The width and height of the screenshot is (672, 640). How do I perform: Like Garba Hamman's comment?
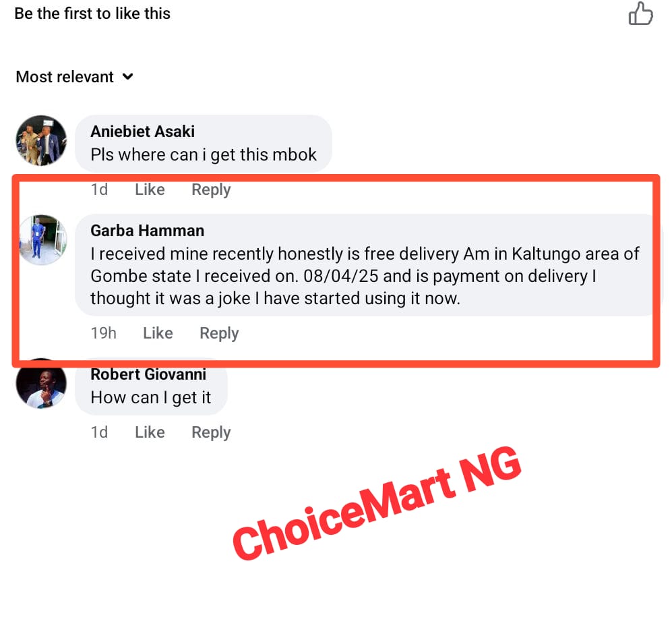[157, 332]
